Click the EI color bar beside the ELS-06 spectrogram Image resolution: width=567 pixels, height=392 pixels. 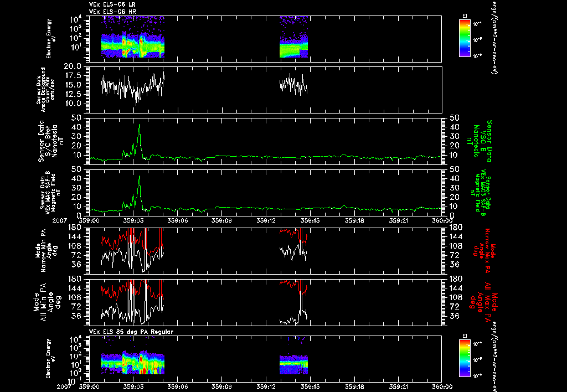pyautogui.click(x=465, y=38)
